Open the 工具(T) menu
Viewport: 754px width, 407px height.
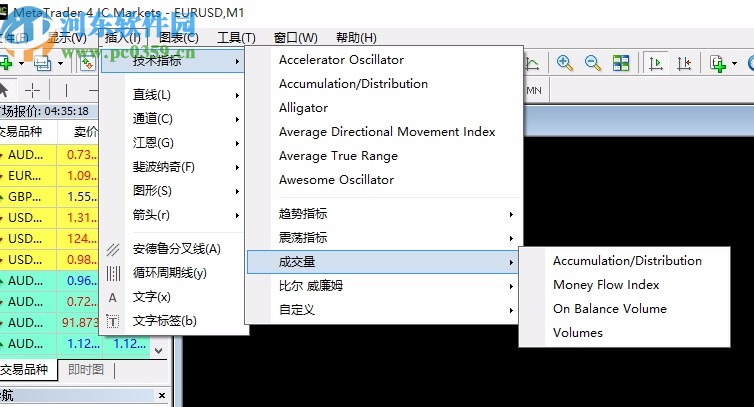tap(236, 38)
